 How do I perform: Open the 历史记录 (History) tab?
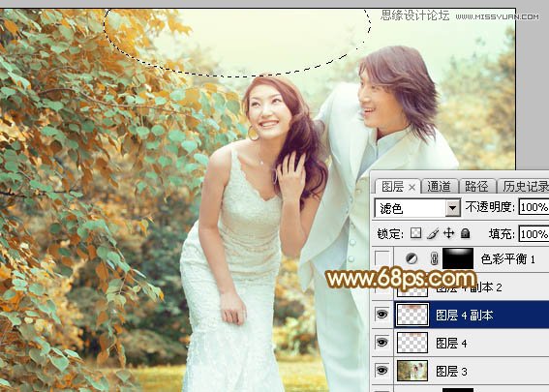[x=525, y=187]
